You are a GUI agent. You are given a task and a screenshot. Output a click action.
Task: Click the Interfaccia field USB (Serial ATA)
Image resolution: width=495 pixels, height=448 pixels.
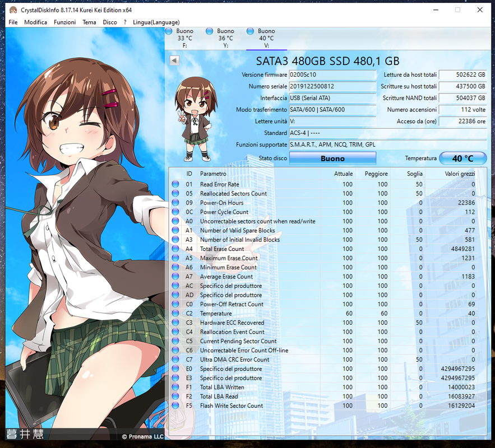(332, 98)
